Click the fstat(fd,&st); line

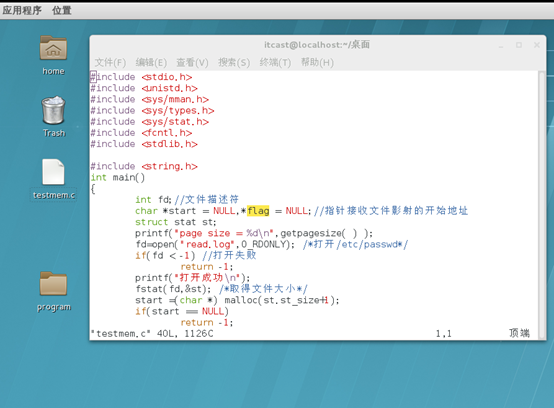pyautogui.click(x=222, y=289)
